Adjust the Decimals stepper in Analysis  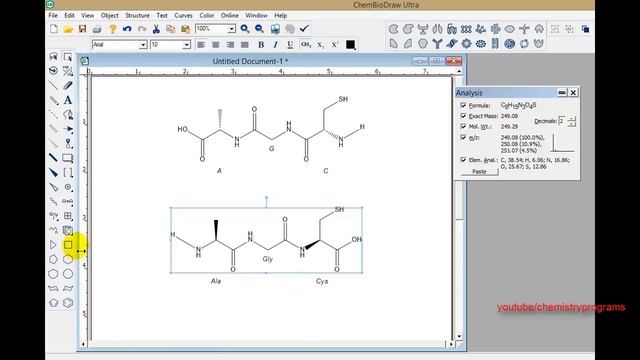(571, 121)
